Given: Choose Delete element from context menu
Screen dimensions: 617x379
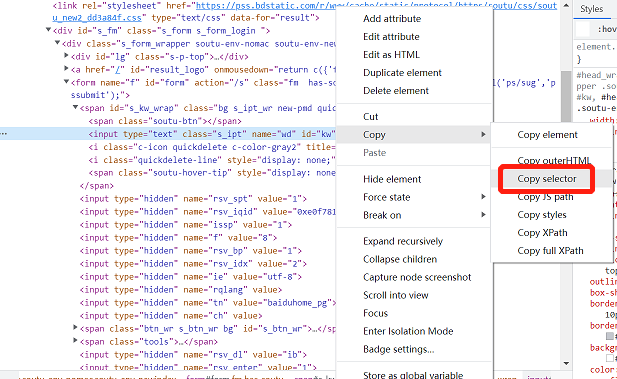Looking at the screenshot, I should 395,91.
